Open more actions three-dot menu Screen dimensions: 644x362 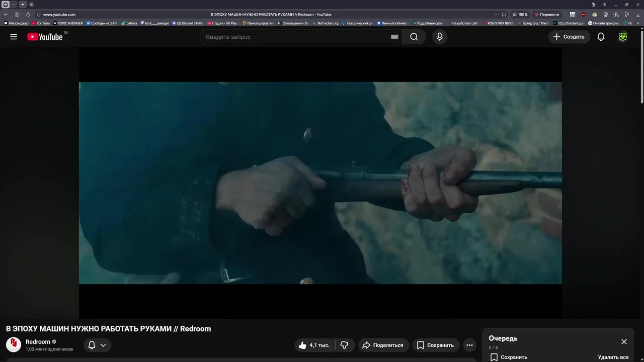tap(469, 345)
